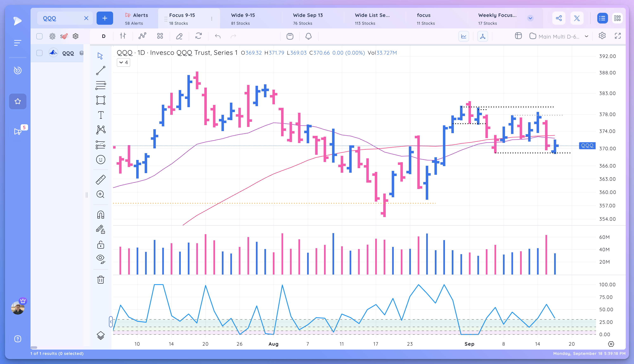Activate the zoom in tool
The width and height of the screenshot is (634, 364).
pos(100,194)
